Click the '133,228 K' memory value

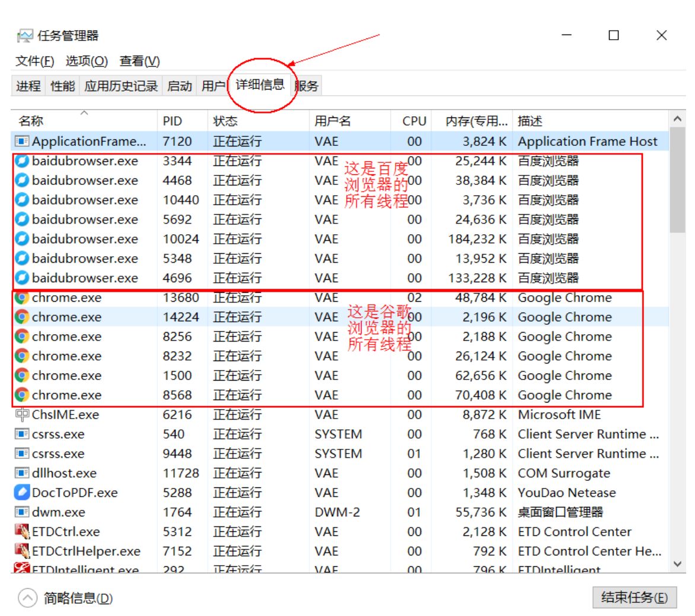pos(477,278)
